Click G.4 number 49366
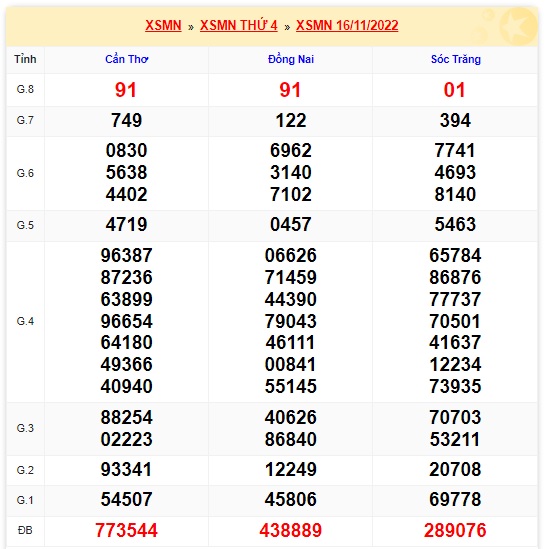This screenshot has width=546, height=549. (x=126, y=364)
